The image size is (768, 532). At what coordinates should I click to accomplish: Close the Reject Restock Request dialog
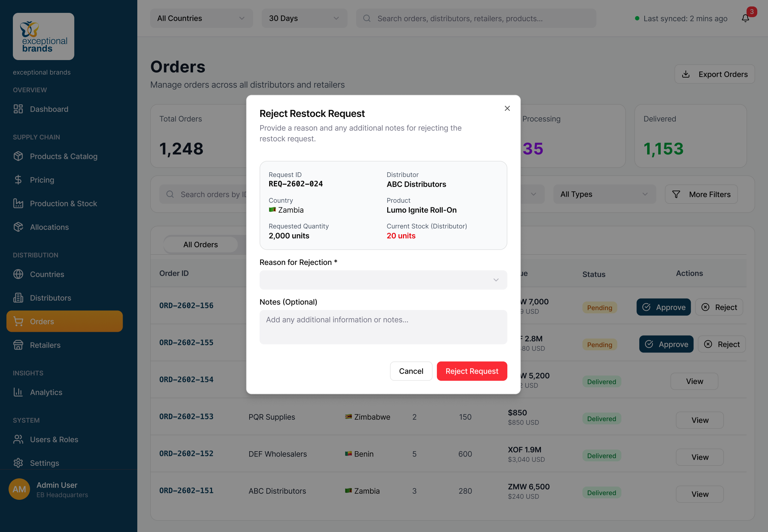[507, 108]
